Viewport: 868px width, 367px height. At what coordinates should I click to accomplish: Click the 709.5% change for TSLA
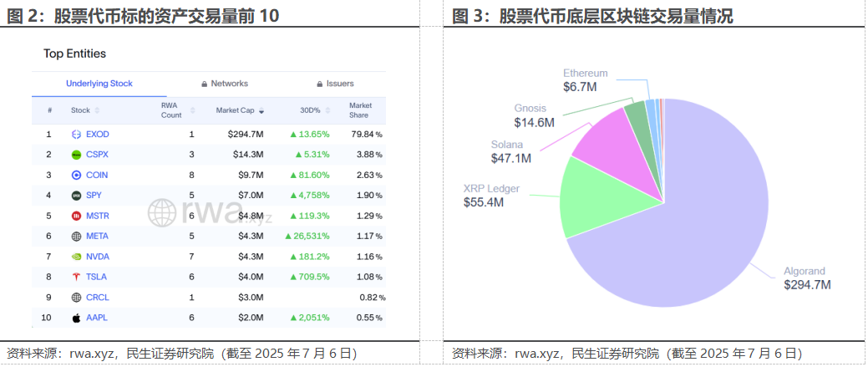[x=310, y=277]
